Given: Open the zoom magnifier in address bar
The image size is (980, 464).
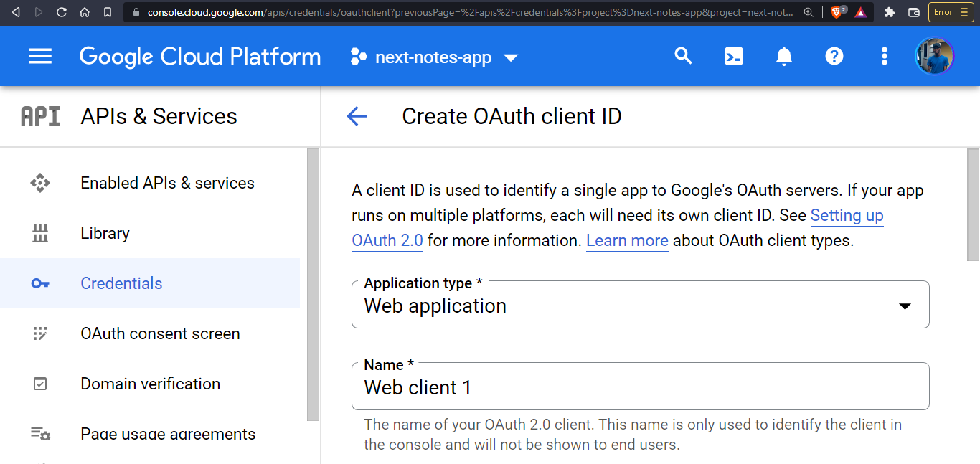Looking at the screenshot, I should coord(809,12).
